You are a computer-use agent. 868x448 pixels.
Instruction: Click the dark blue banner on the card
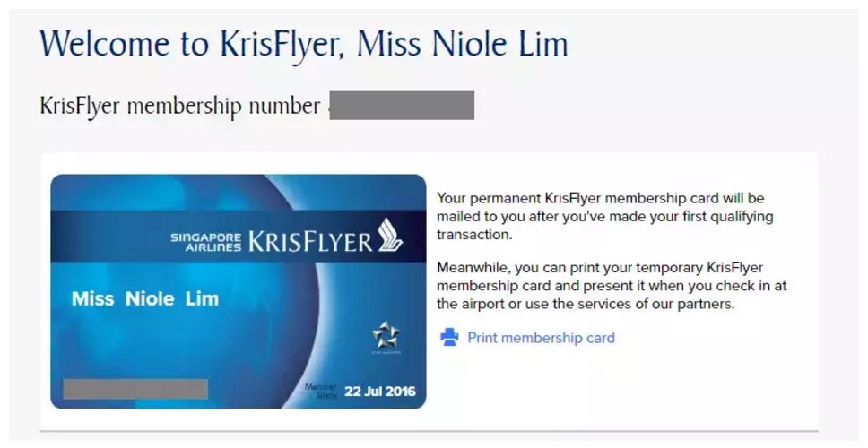(x=239, y=237)
